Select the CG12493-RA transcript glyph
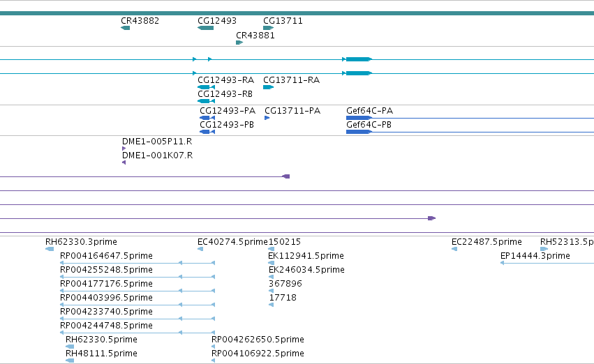The height and width of the screenshot is (364, 594). (207, 87)
